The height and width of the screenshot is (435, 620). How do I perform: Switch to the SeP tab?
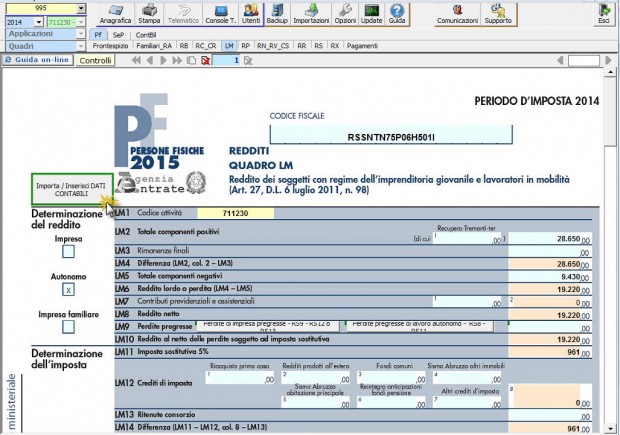pos(118,35)
